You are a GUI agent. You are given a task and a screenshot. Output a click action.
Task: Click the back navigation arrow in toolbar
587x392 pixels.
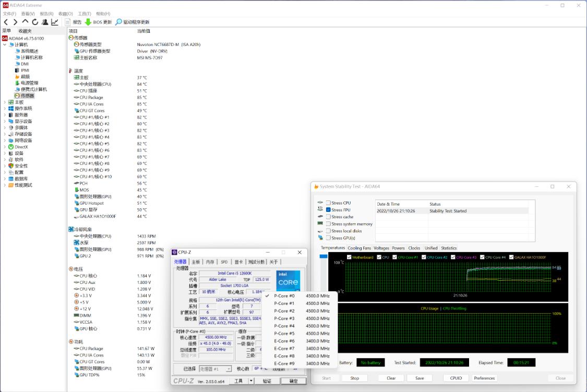6,22
